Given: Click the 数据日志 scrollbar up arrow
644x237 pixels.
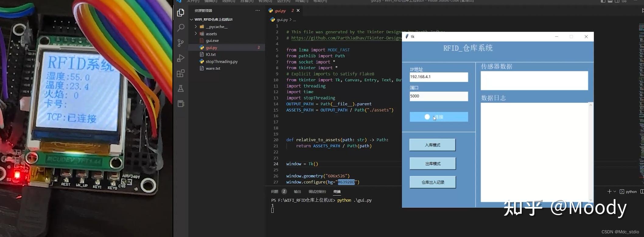Looking at the screenshot, I should tap(591, 105).
